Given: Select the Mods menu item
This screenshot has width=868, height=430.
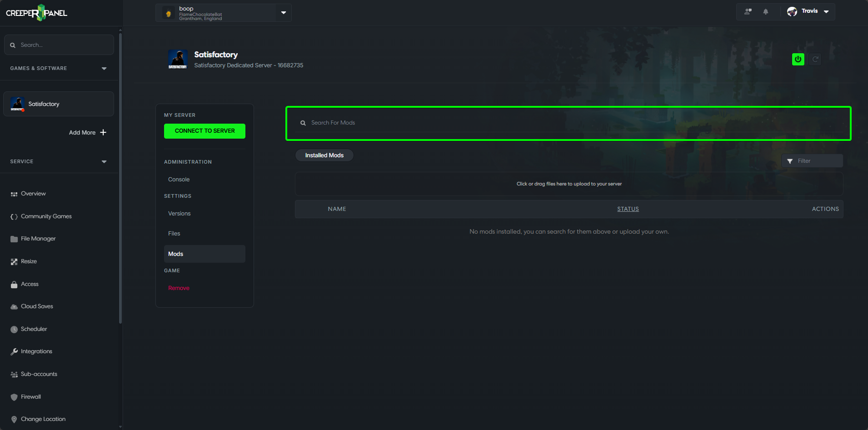Looking at the screenshot, I should 205,254.
